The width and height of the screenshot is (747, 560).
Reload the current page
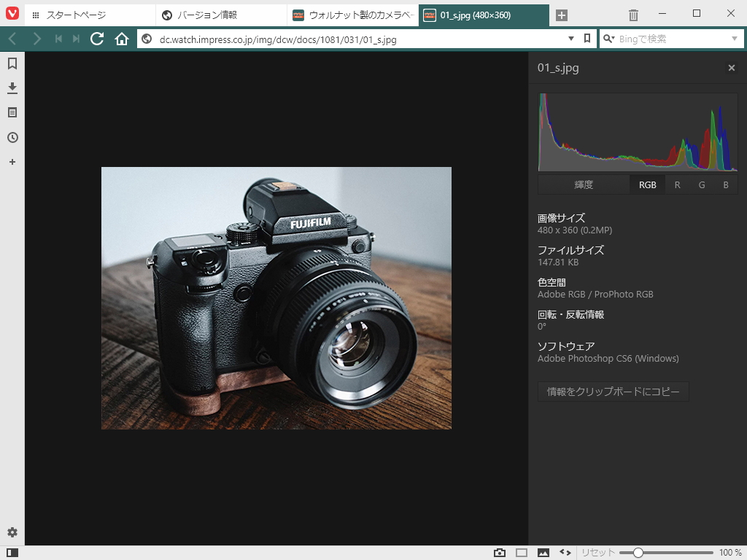click(x=97, y=39)
